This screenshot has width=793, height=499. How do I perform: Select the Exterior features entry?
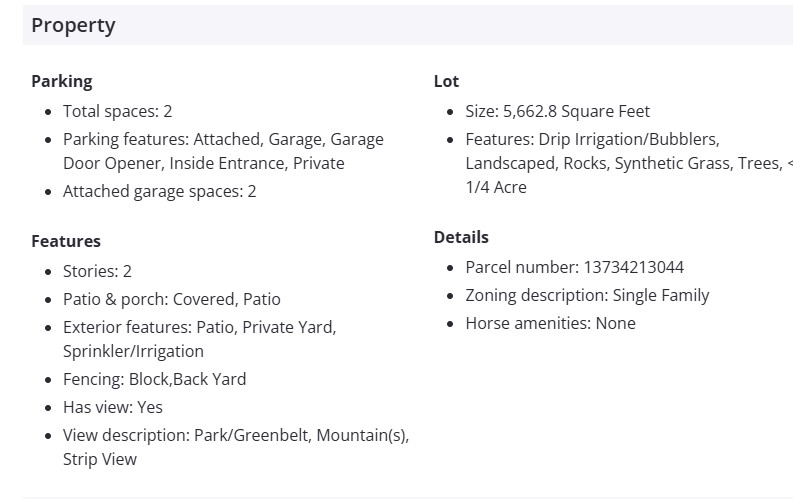(x=199, y=339)
